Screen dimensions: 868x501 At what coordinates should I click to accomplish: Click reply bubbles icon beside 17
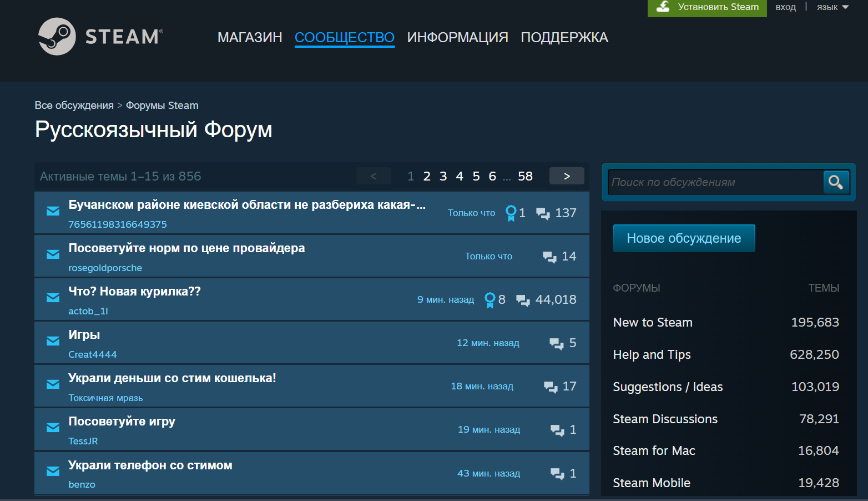551,387
